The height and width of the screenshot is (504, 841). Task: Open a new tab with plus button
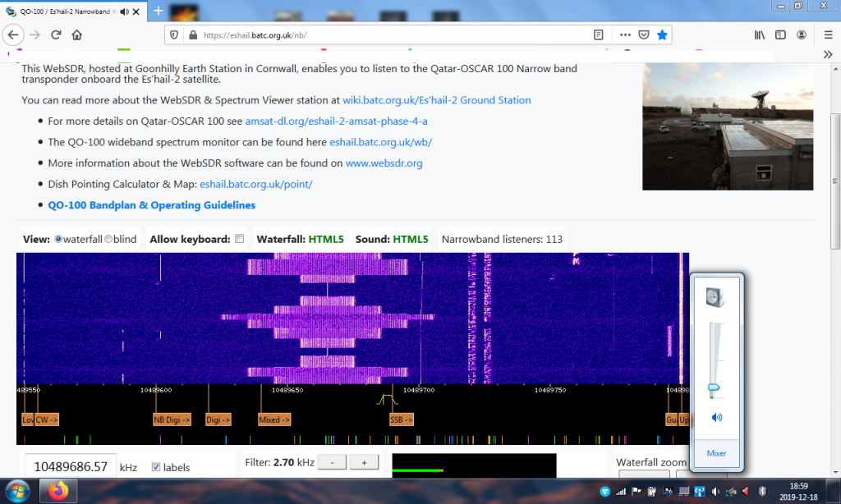pos(159,11)
